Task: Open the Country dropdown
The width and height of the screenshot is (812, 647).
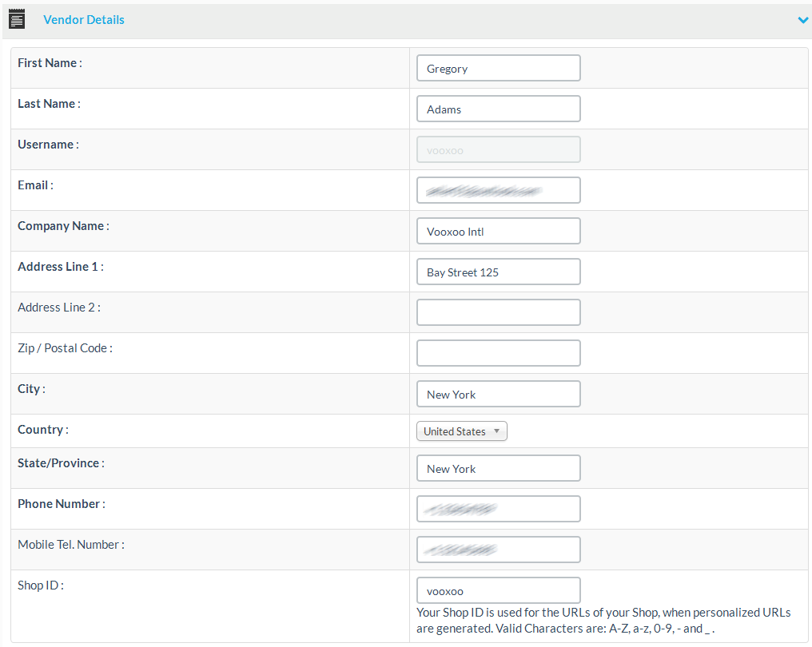Action: [462, 431]
